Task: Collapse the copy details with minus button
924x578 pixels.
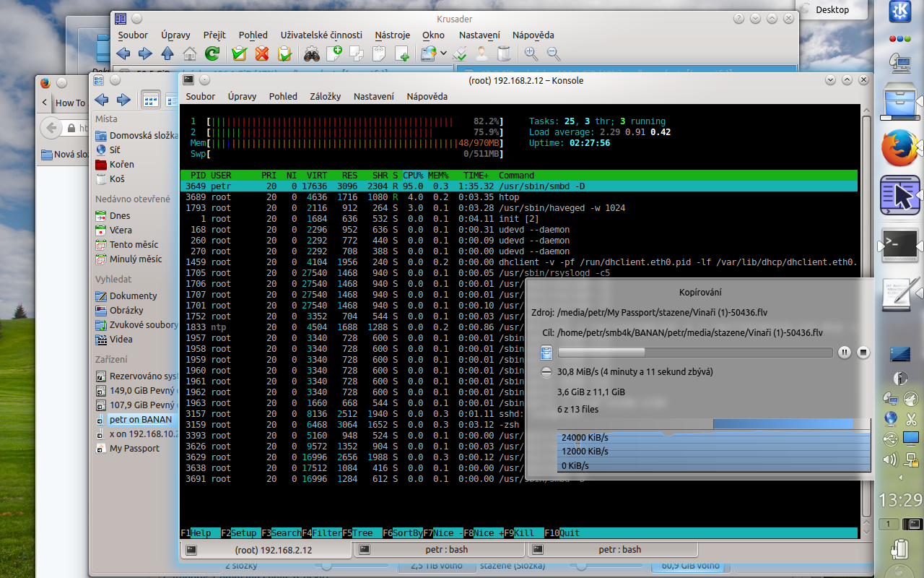Action: (546, 372)
